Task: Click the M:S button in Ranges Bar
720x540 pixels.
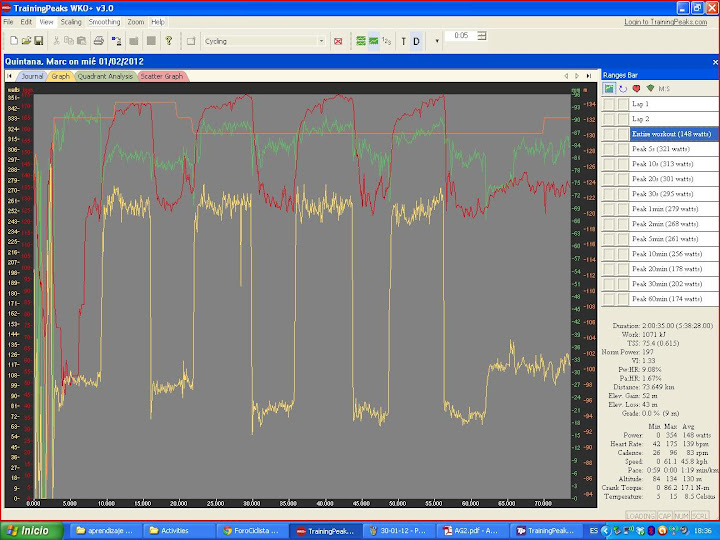Action: click(664, 89)
